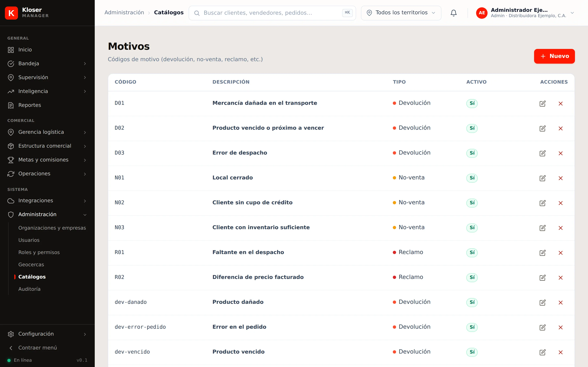588x367 pixels.
Task: Collapse the Administración section
Action: [47, 214]
